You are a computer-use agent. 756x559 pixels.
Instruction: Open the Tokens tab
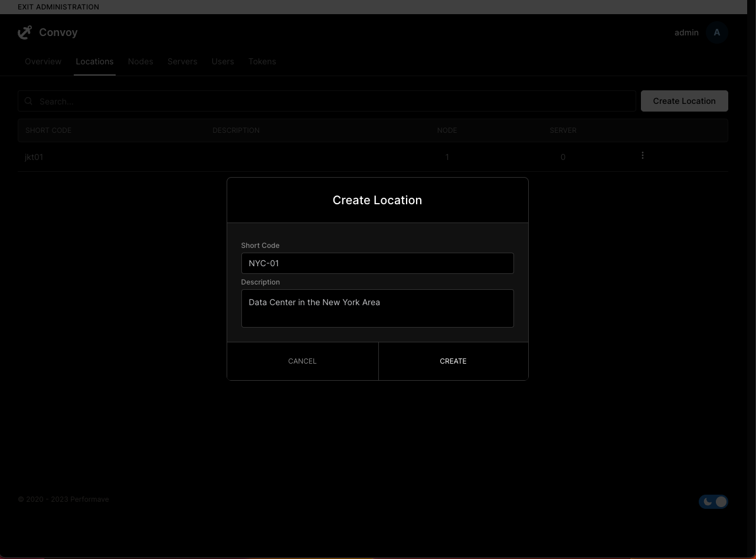(x=262, y=61)
